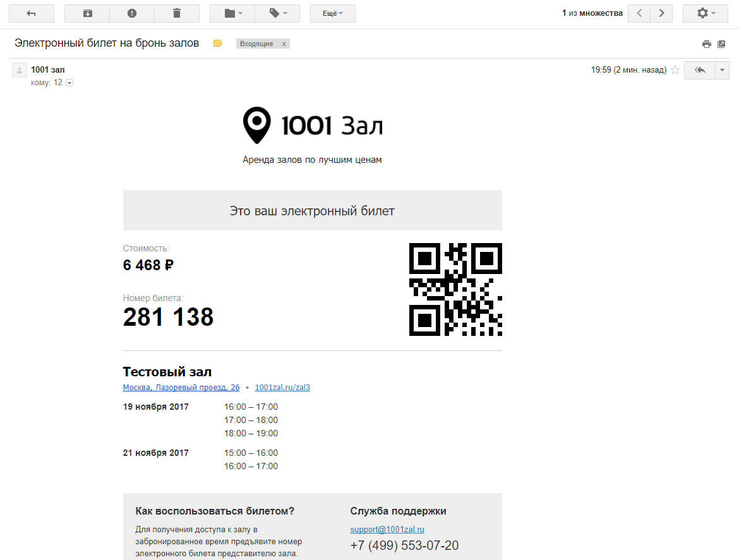The image size is (739, 560).
Task: Open the Москва, Лазоревый проезд address link
Action: click(x=181, y=388)
